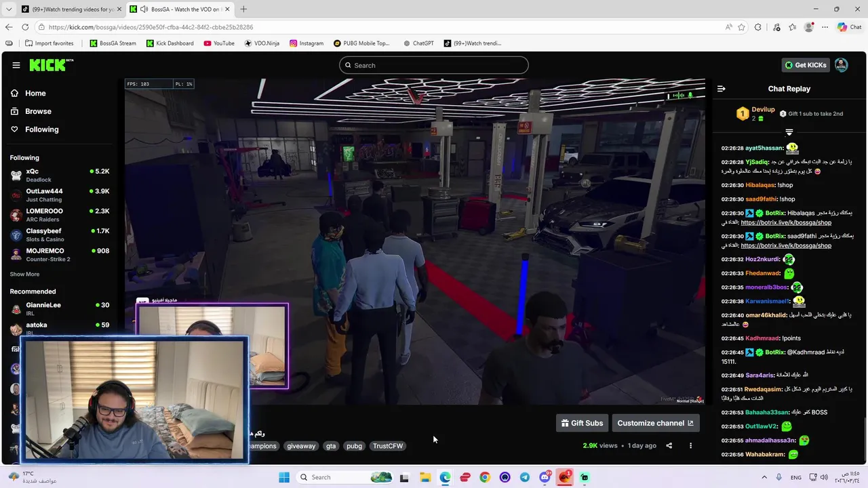Select the gta tag
Image resolution: width=868 pixels, height=488 pixels.
point(331,446)
